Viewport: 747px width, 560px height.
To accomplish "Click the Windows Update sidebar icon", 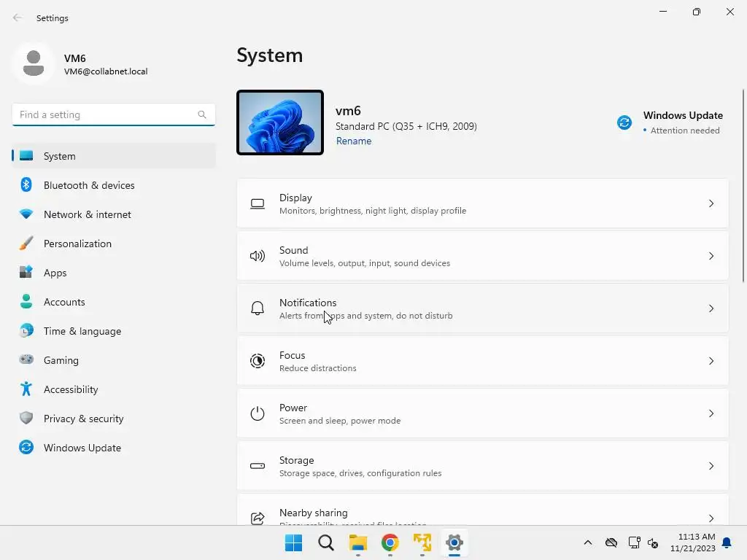I will pyautogui.click(x=26, y=447).
